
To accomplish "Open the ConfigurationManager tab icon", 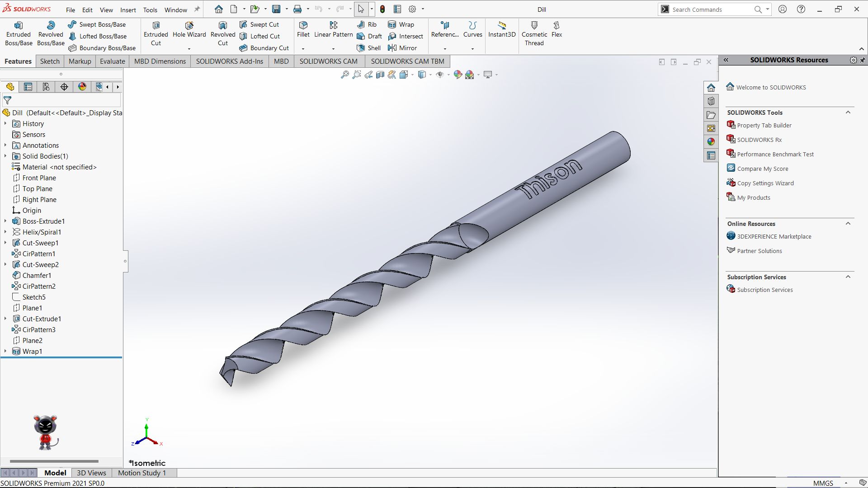I will pos(46,87).
